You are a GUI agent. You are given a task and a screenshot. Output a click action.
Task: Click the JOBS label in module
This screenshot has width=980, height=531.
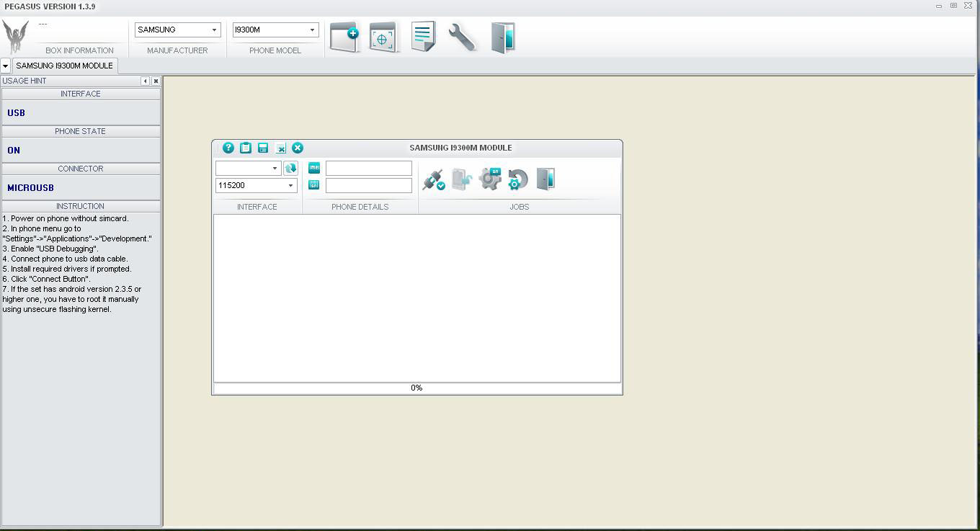pos(520,207)
